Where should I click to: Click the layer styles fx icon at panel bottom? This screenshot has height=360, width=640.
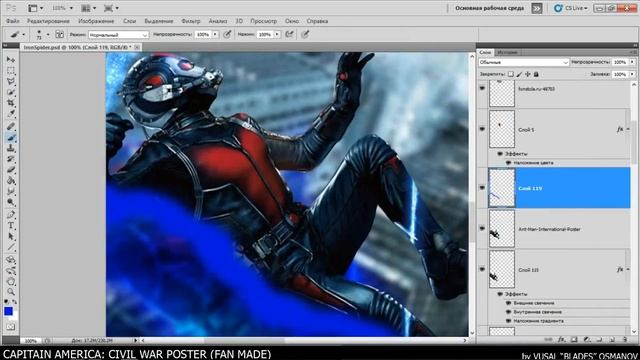[562, 340]
